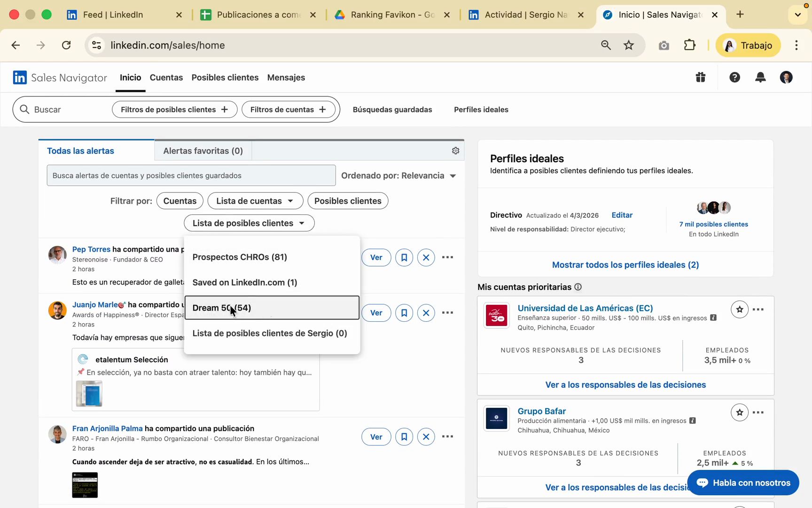Open Habla con nosotros chat button
The width and height of the screenshot is (812, 508).
743,483
